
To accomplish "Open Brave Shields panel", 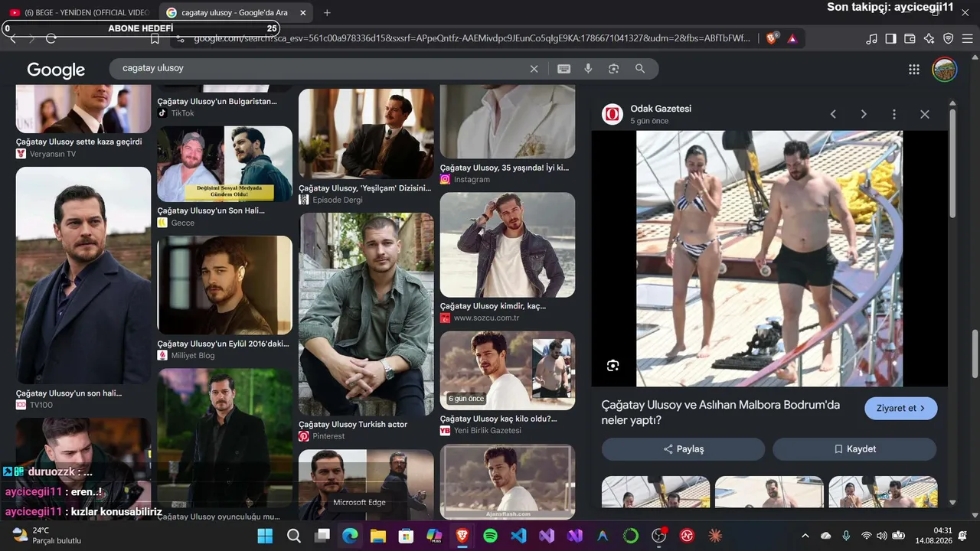I will tap(772, 38).
